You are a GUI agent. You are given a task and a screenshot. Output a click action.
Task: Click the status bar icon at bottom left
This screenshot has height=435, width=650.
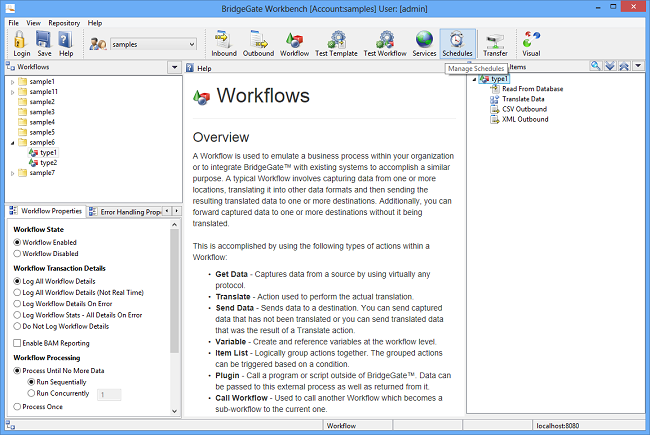tap(10, 425)
